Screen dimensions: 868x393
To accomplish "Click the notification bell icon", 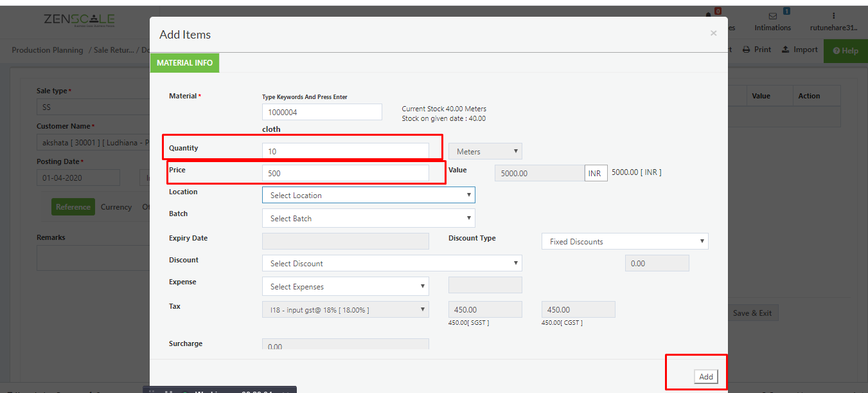I will (709, 15).
